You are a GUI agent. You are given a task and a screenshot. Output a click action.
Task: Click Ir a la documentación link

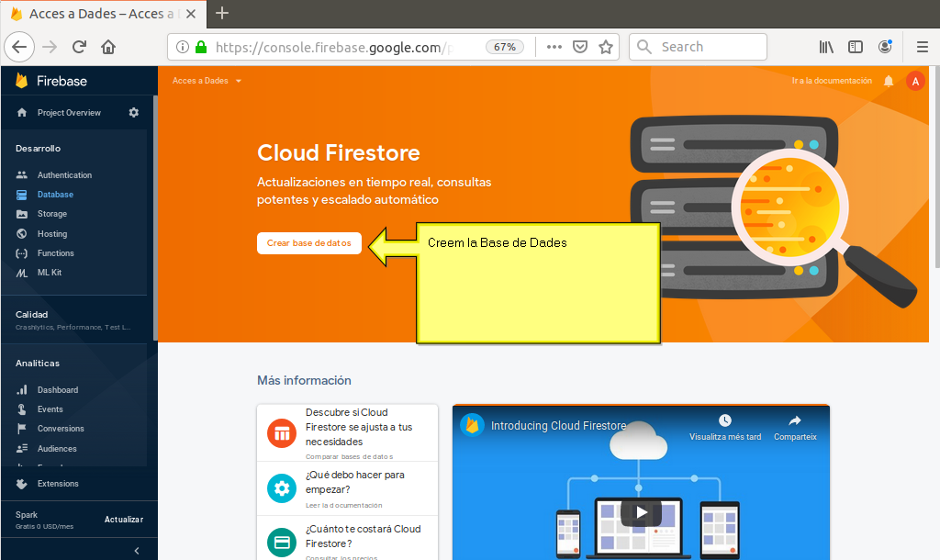(x=832, y=81)
